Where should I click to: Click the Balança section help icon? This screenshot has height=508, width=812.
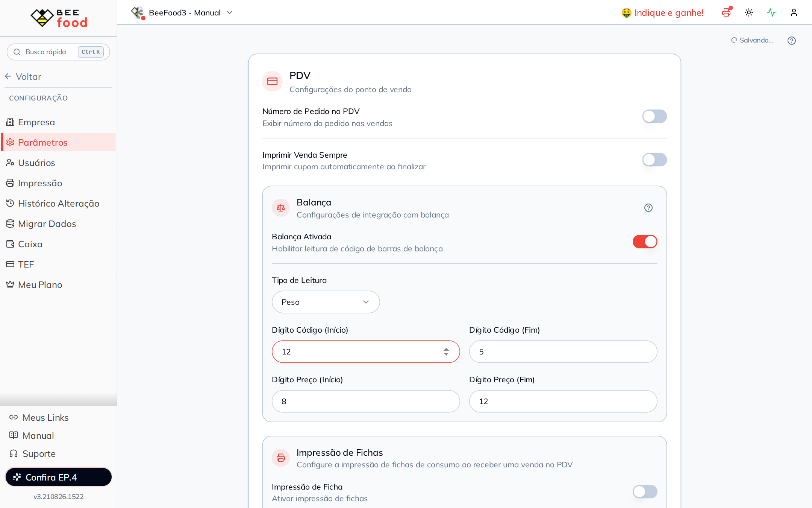[x=648, y=208]
